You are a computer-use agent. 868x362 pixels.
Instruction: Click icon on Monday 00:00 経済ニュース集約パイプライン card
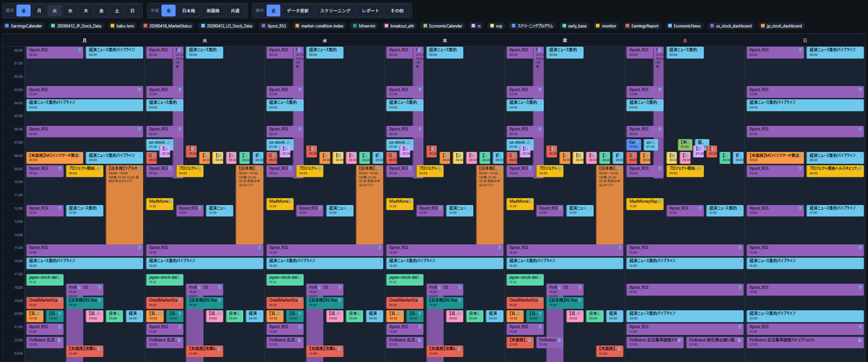[140, 50]
